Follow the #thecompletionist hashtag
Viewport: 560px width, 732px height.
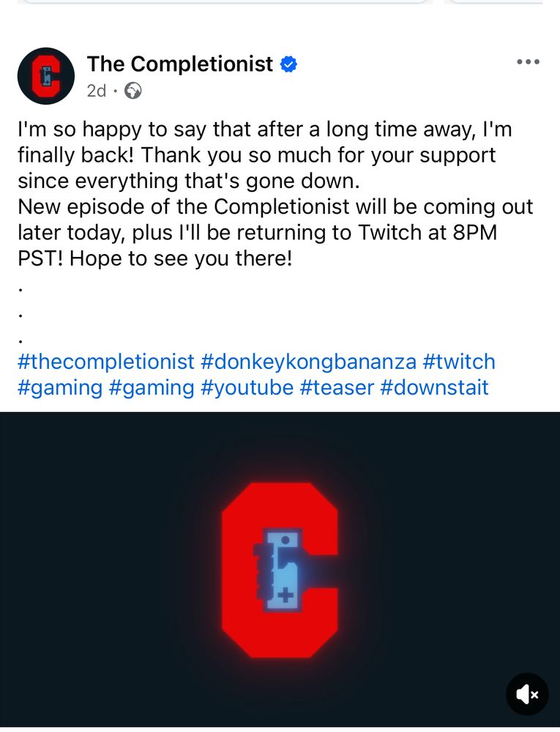point(106,362)
